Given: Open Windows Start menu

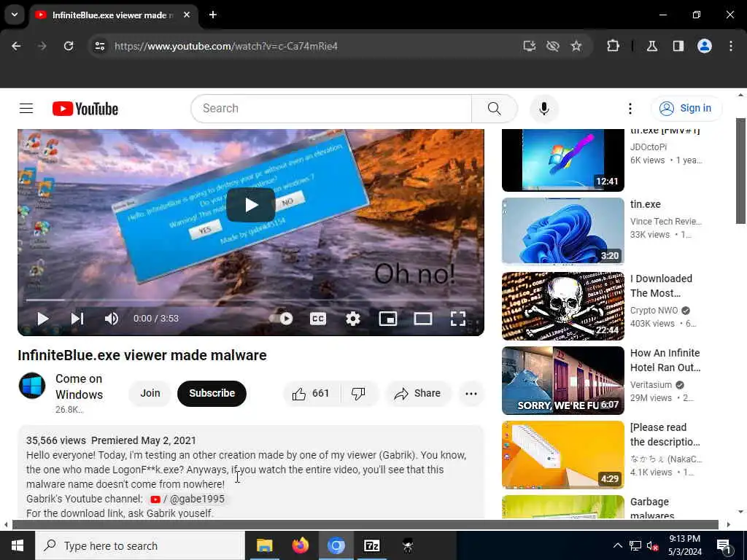Looking at the screenshot, I should tap(18, 545).
